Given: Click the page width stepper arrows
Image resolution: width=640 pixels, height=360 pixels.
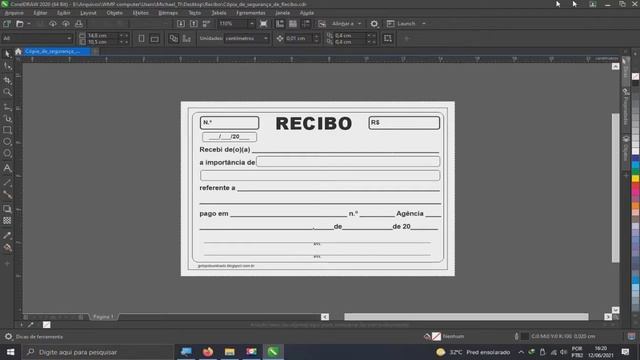Looking at the screenshot, I should [124, 36].
